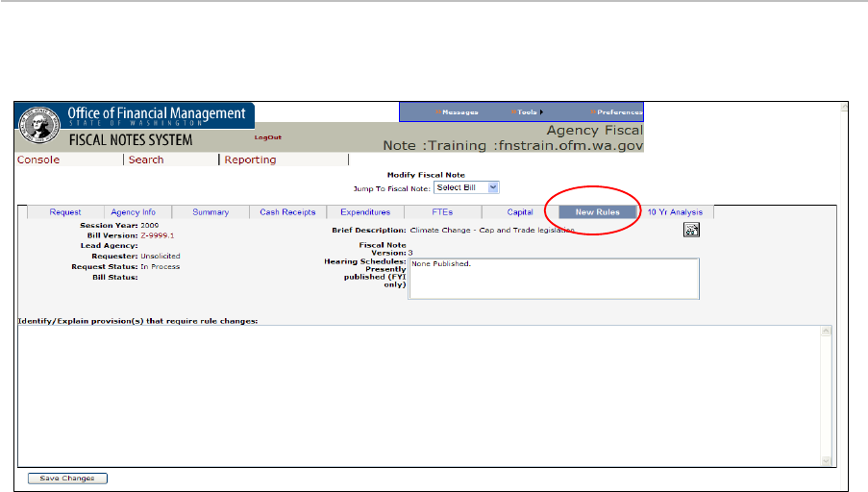868x492 pixels.
Task: Click the page scrollbar up arrow
Action: (x=844, y=107)
